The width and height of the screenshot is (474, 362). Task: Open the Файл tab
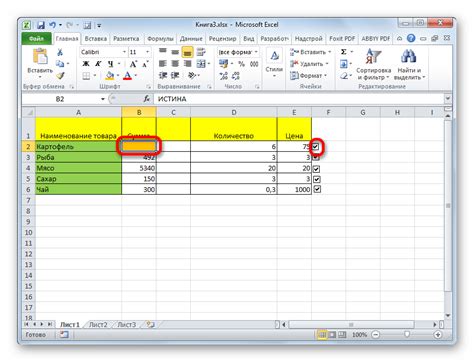(36, 39)
